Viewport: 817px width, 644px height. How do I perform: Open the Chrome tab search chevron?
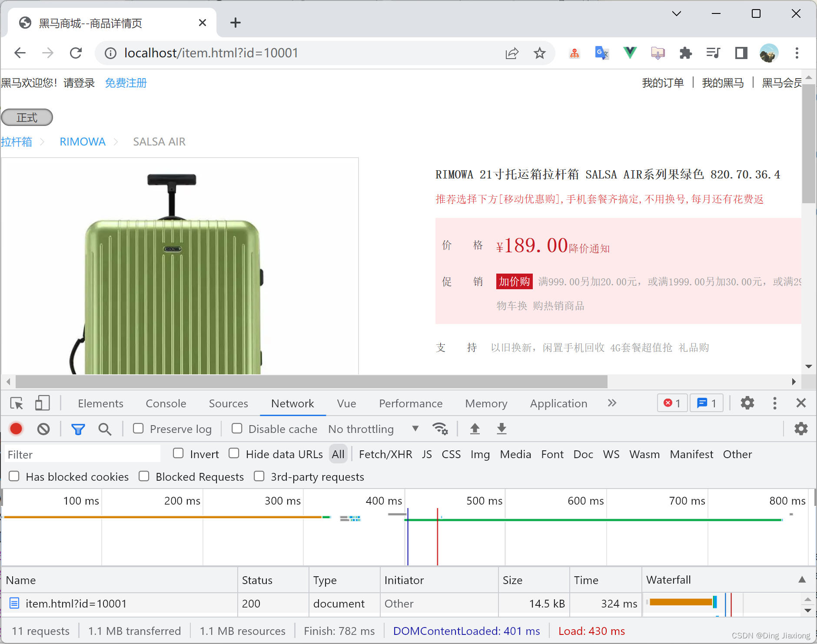[x=677, y=14]
